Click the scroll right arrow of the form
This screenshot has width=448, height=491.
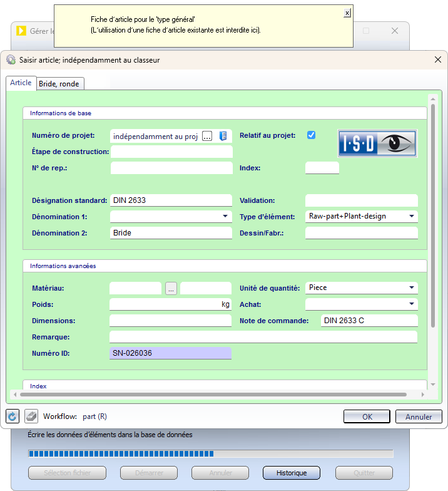point(423,395)
